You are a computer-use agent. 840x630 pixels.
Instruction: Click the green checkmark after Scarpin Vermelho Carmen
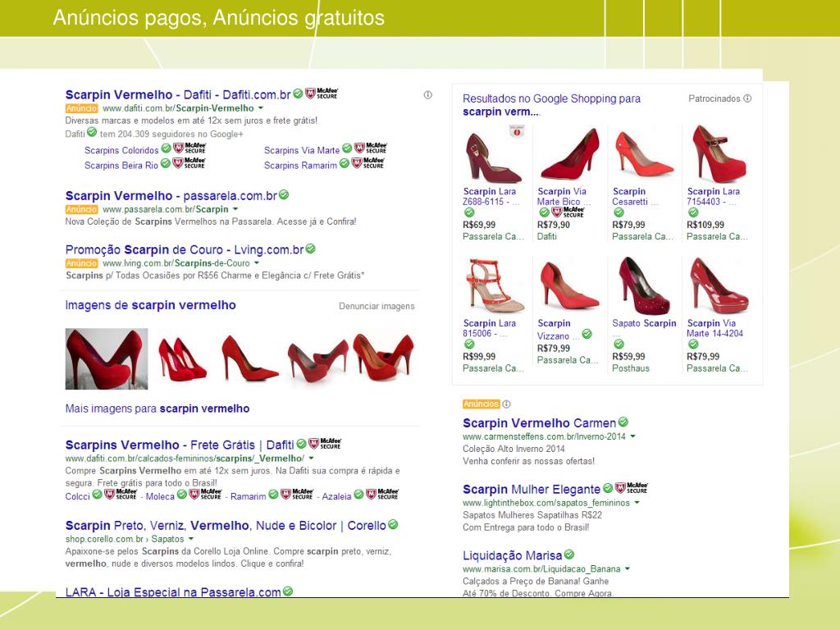click(623, 422)
